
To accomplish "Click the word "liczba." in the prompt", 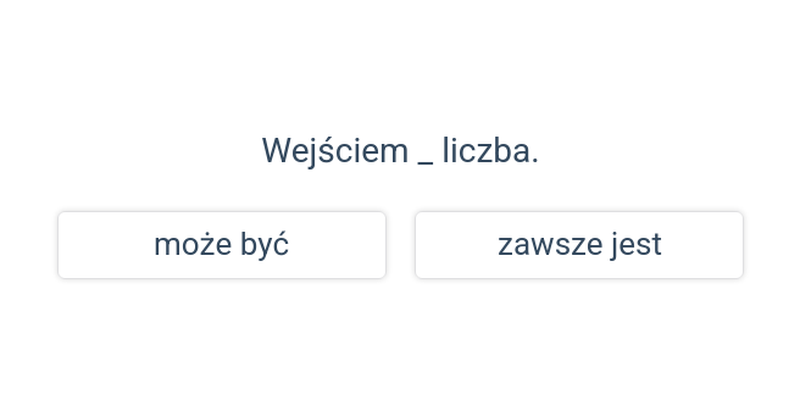I will pos(490,151).
